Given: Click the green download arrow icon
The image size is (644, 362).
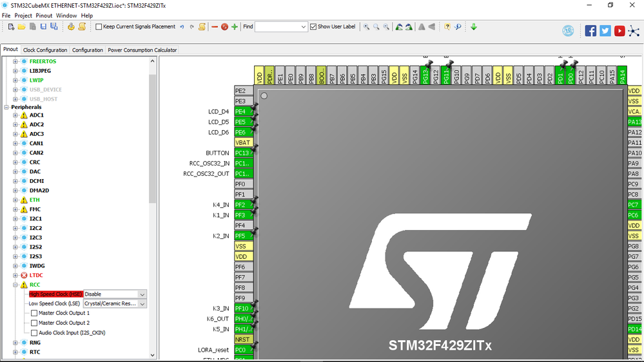Looking at the screenshot, I should pos(474,27).
